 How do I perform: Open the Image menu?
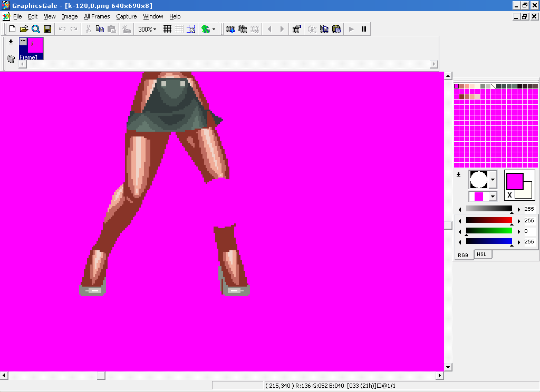(x=70, y=16)
